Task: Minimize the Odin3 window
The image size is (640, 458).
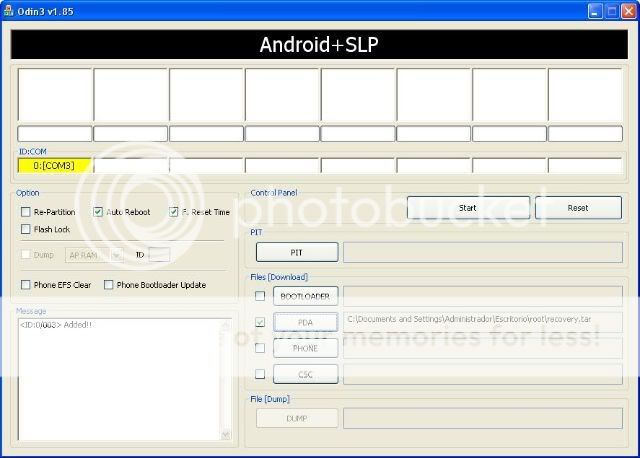Action: click(x=595, y=11)
